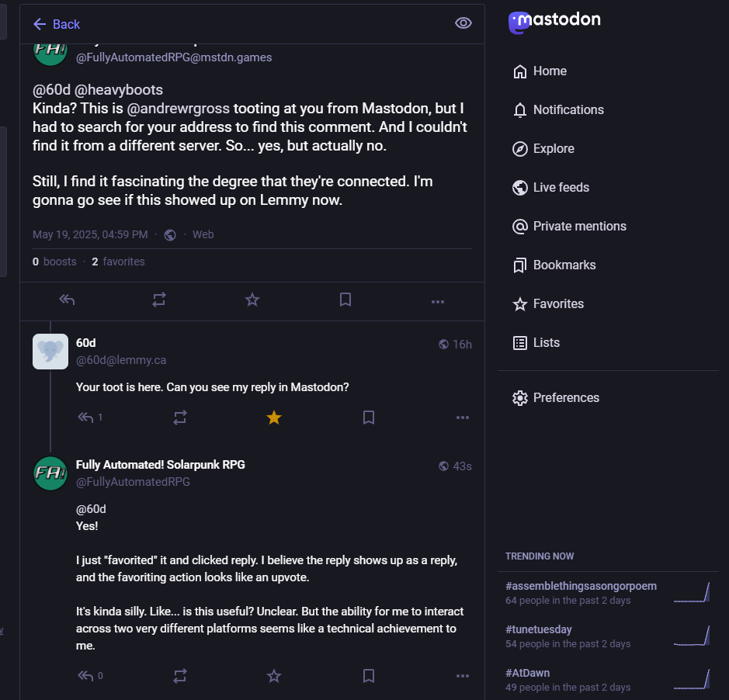Favorite the latest Solarpunk RPG reply

pos(274,676)
